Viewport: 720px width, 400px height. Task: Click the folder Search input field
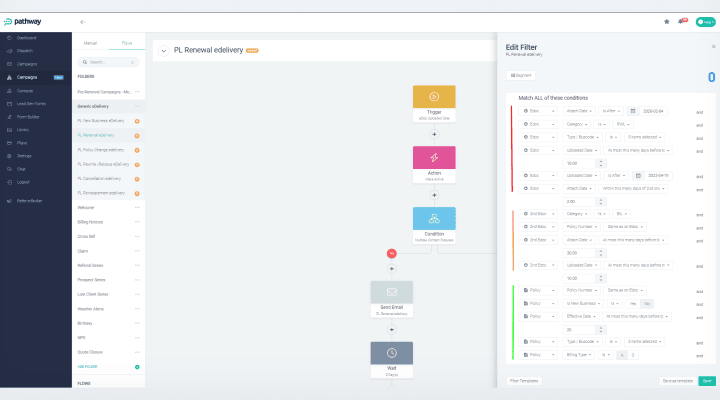(112, 61)
